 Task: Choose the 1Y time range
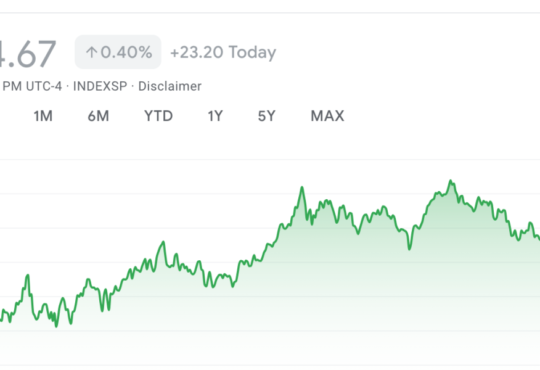point(215,116)
